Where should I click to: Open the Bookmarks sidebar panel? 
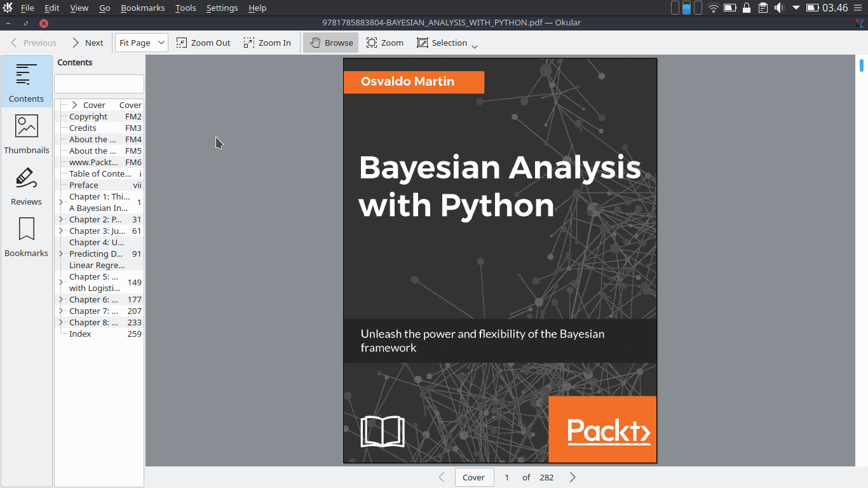(x=27, y=236)
